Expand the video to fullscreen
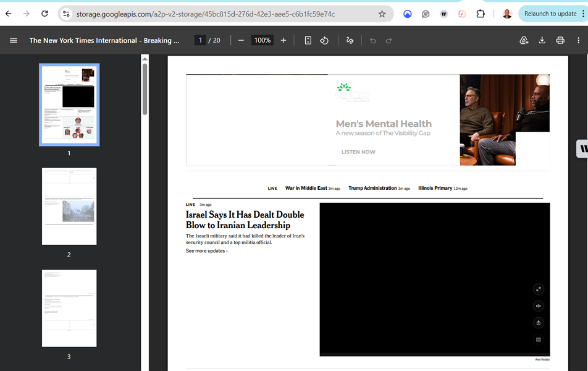Screen dimensions: 588x371 [538, 289]
